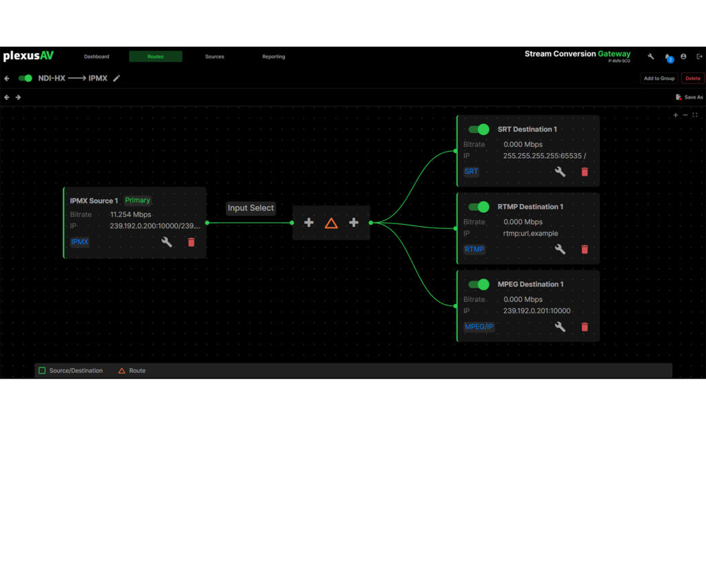Click the log out icon in header

click(699, 57)
